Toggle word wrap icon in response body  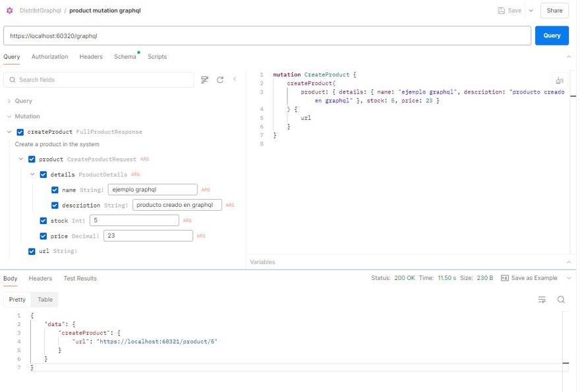542,300
